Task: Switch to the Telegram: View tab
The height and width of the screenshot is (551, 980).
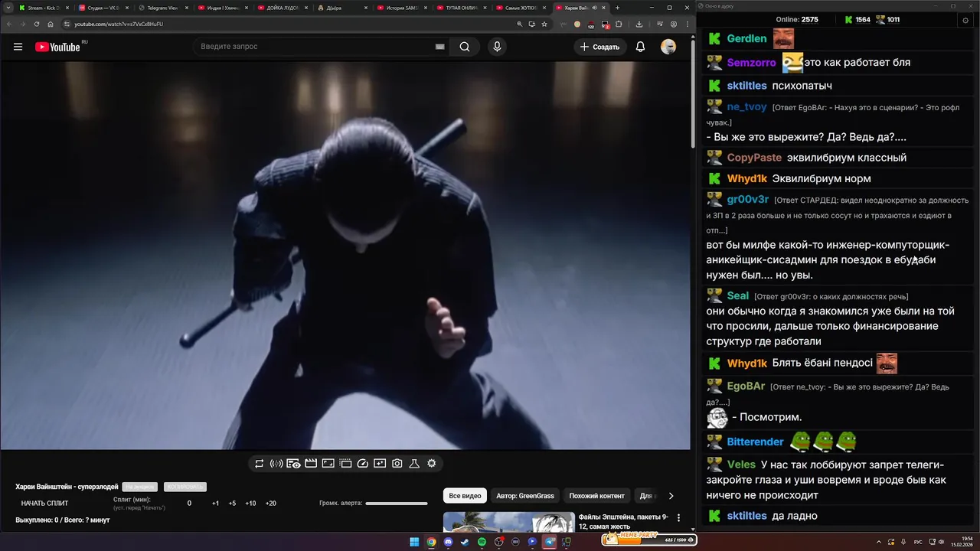Action: pos(163,8)
